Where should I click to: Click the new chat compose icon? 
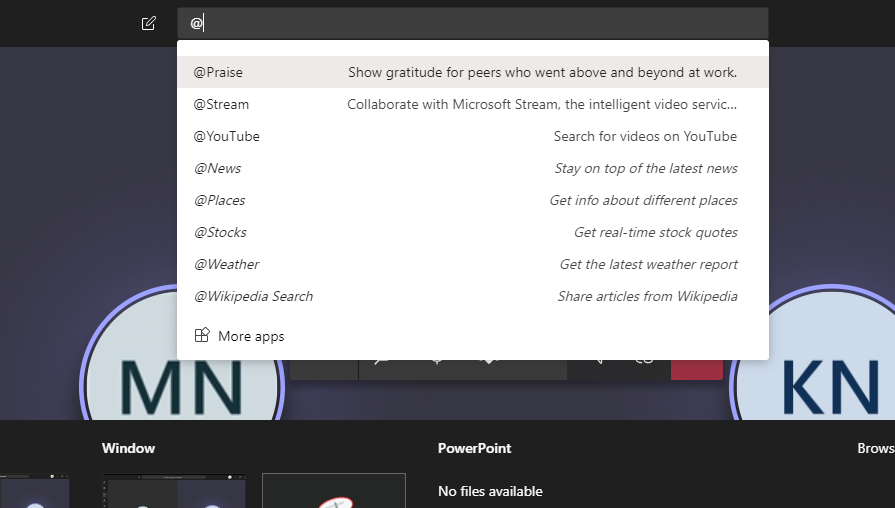pos(148,23)
